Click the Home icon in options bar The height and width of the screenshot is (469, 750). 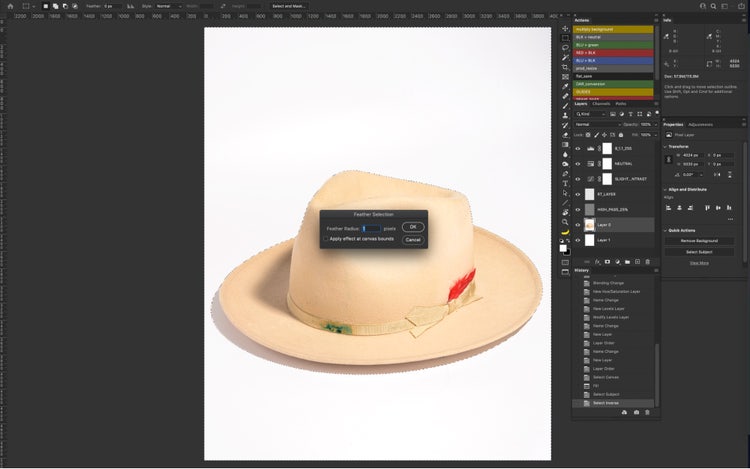pyautogui.click(x=8, y=6)
